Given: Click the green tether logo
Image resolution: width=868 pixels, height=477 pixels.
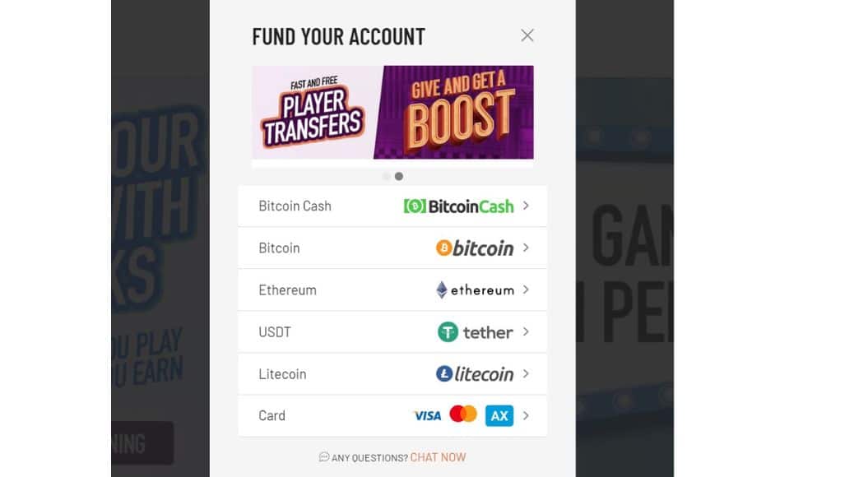Looking at the screenshot, I should pos(448,332).
